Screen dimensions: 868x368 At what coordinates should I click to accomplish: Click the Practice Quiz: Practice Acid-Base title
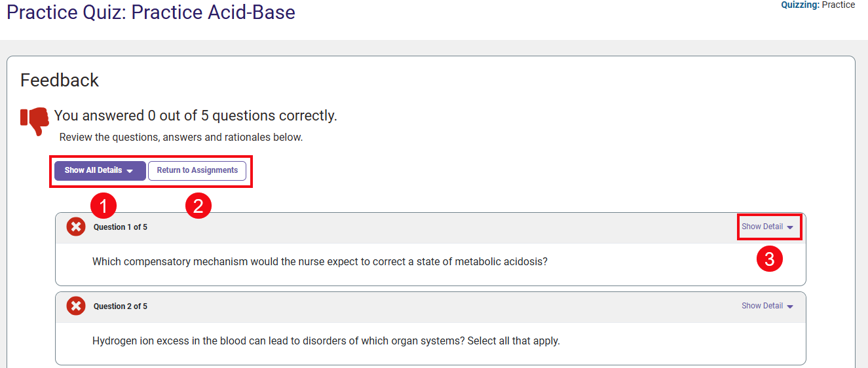point(151,12)
